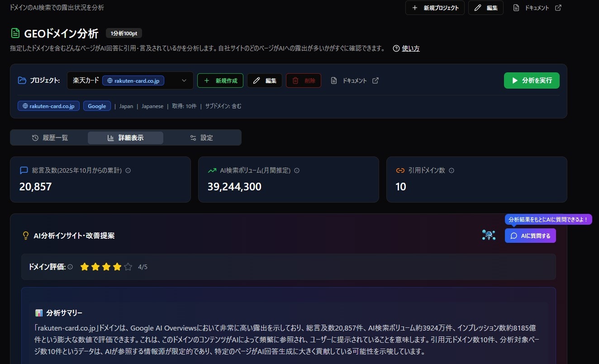599x364 pixels.
Task: Click external-link icon beside project panel ドキュメント
Action: click(376, 80)
